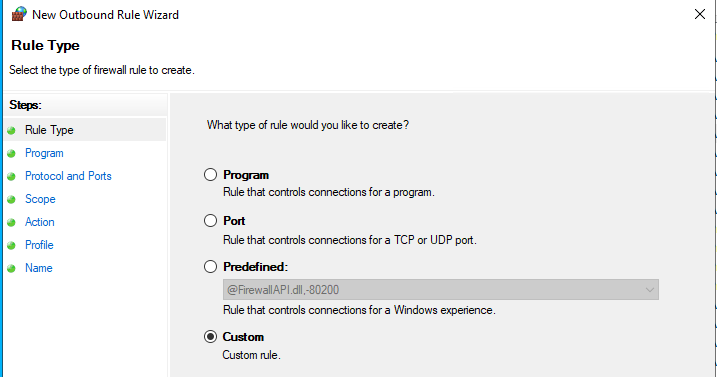This screenshot has height=377, width=717.
Task: Click the green bullet beside Rule Type
Action: (x=11, y=130)
